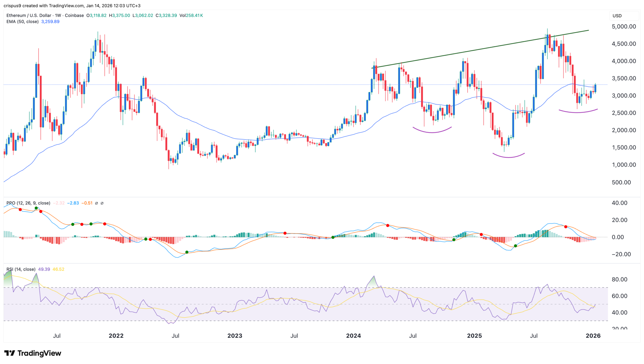Click the rightmost red PPO crossover dot
Viewport: 644px width, 364px height.
click(566, 227)
